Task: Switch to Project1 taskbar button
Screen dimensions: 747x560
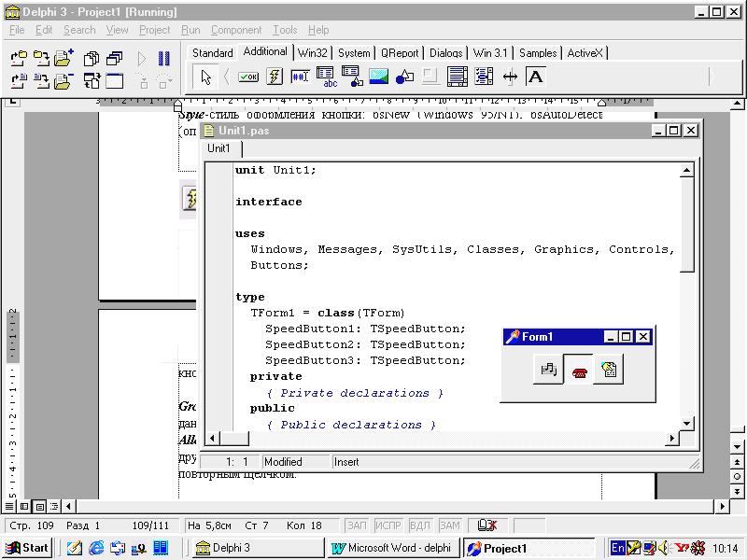Action: tap(529, 549)
